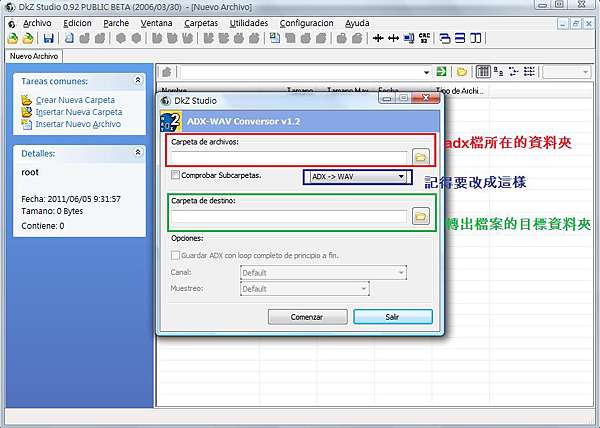
Task: Browse for the Carpeta de destino folder
Action: pyautogui.click(x=421, y=216)
